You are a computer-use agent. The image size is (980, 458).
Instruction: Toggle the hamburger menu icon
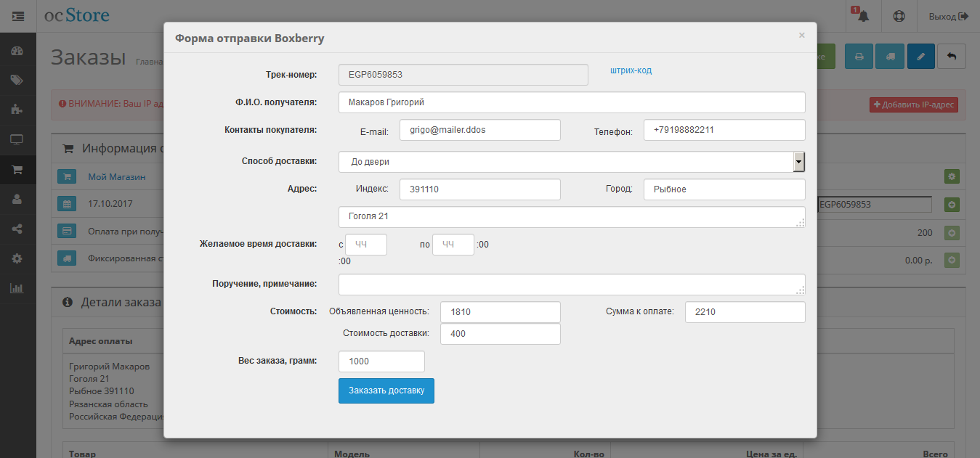pyautogui.click(x=18, y=15)
